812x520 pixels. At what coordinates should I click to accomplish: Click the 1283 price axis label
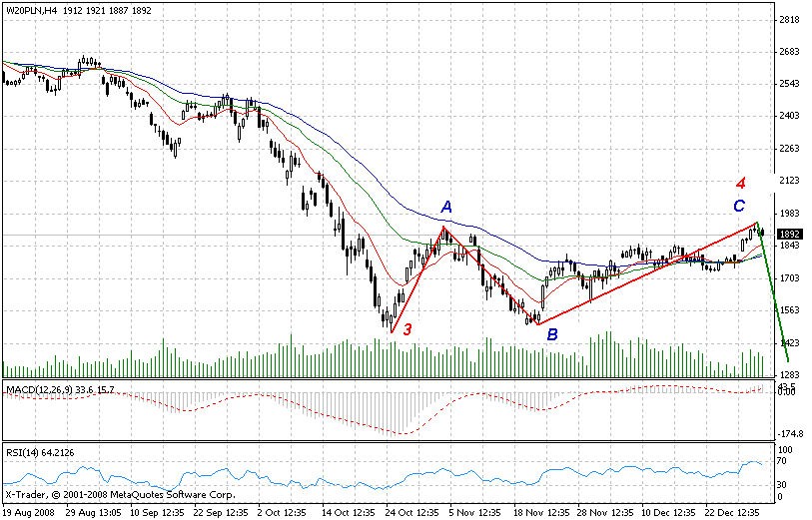(790, 374)
